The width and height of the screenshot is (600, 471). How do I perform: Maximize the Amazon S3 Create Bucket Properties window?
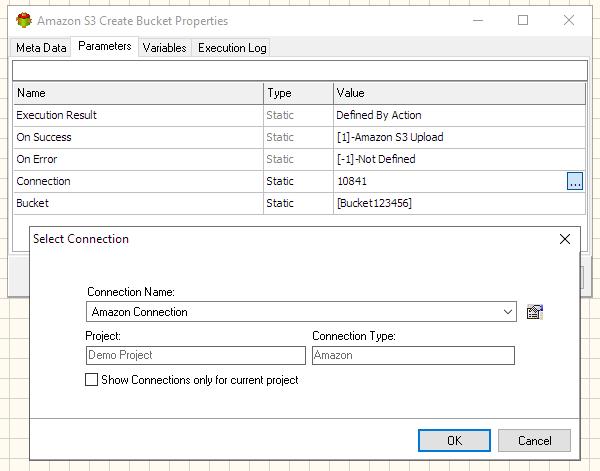[523, 20]
